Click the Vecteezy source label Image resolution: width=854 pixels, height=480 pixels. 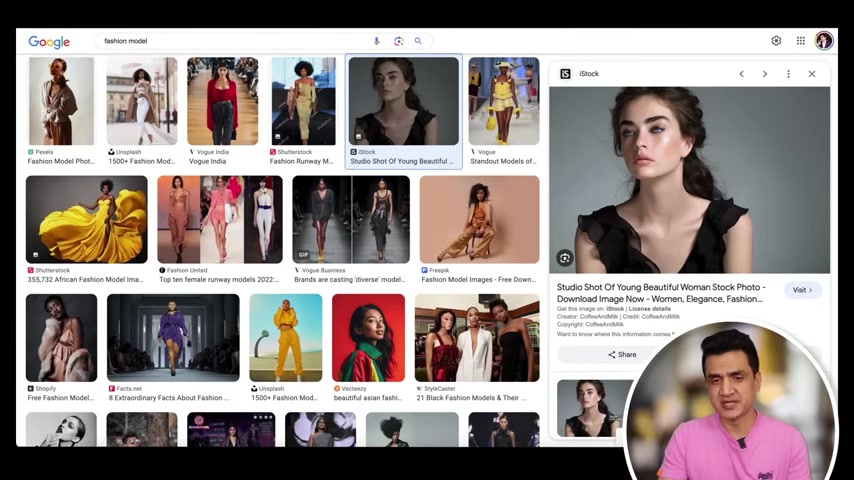[354, 388]
